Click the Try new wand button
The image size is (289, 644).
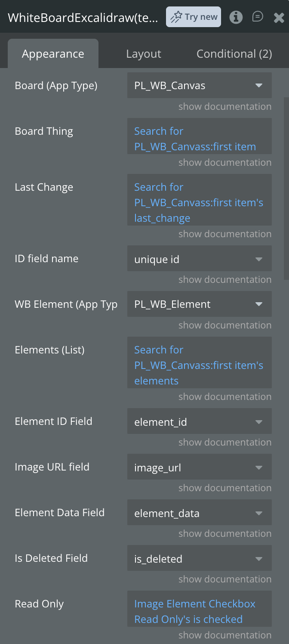click(194, 17)
